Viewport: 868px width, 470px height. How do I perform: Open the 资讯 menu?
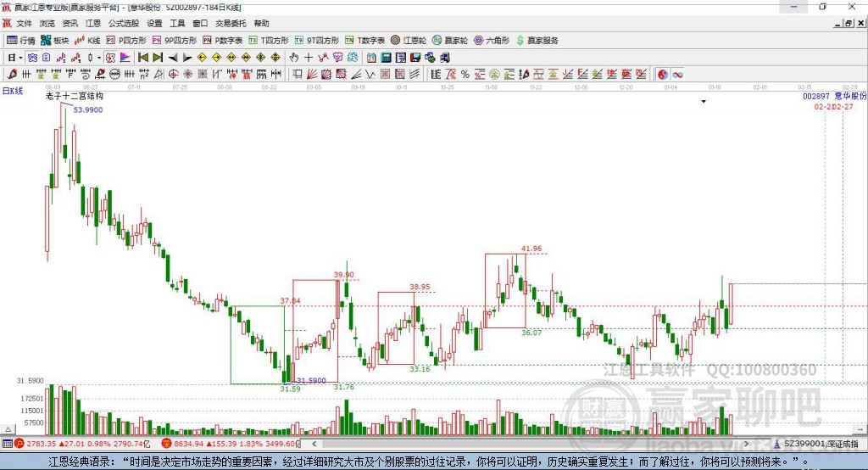[x=70, y=23]
